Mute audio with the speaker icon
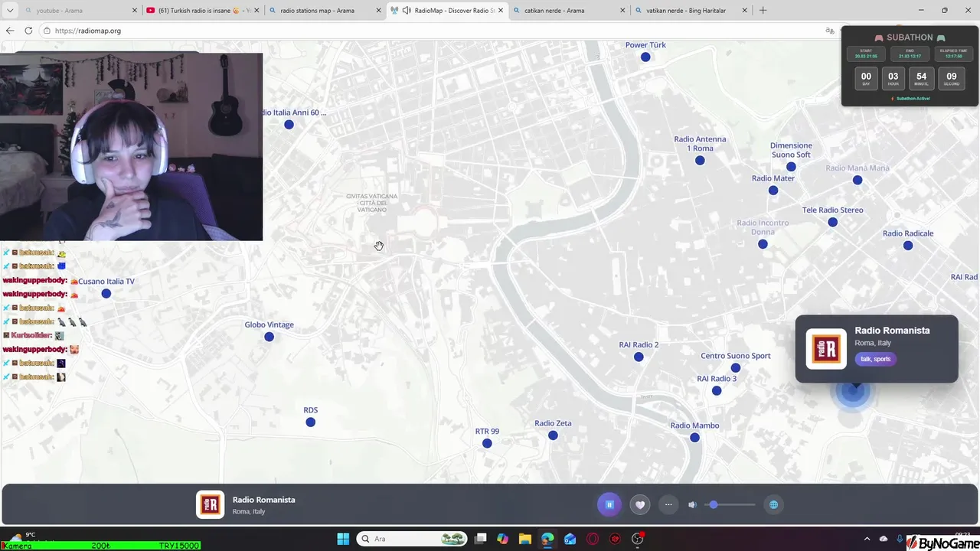Screen dimensions: 980x551 click(692, 504)
